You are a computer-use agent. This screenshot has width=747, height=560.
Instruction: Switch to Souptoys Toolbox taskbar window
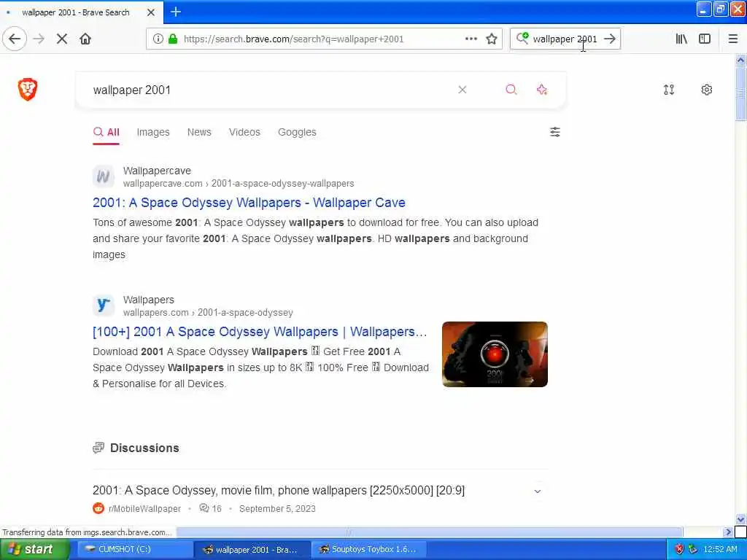coord(369,549)
